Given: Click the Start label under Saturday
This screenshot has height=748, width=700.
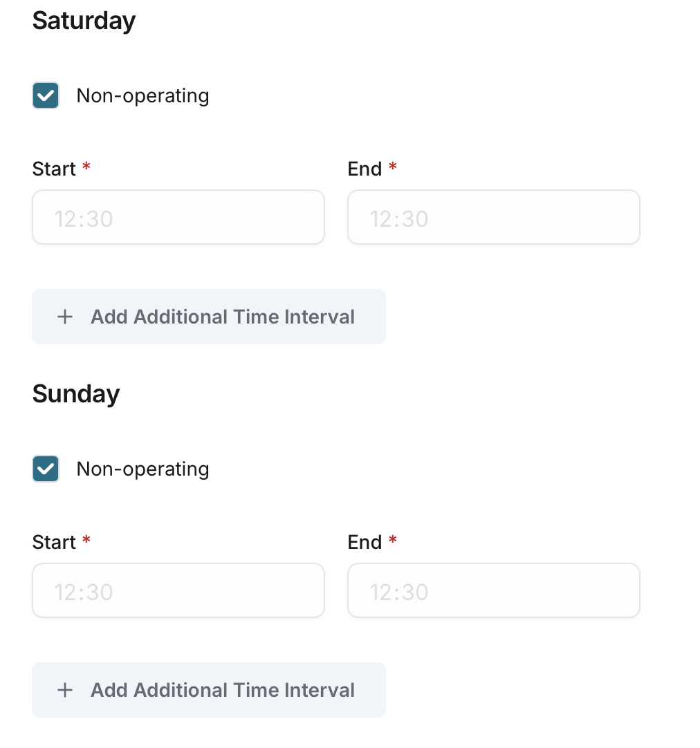Looking at the screenshot, I should click(54, 169).
